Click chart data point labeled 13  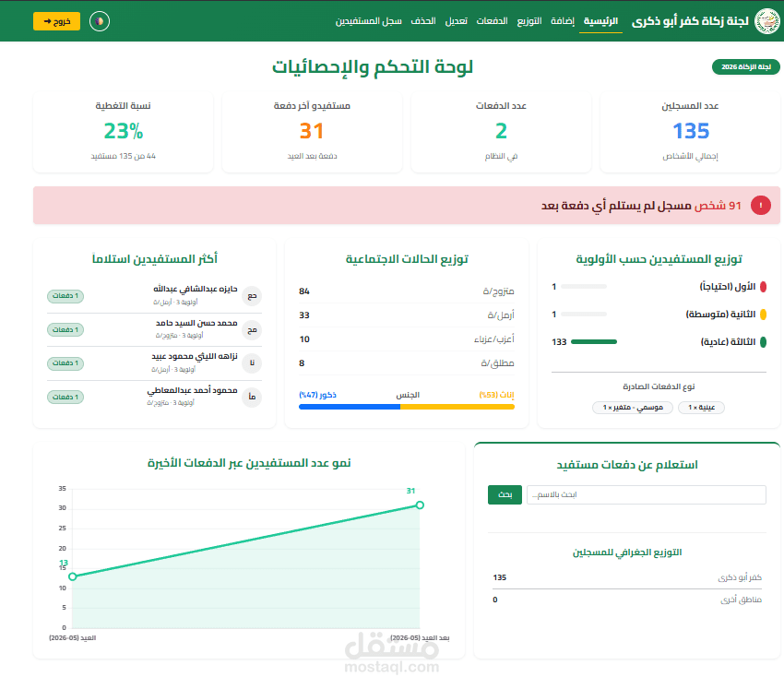[73, 576]
